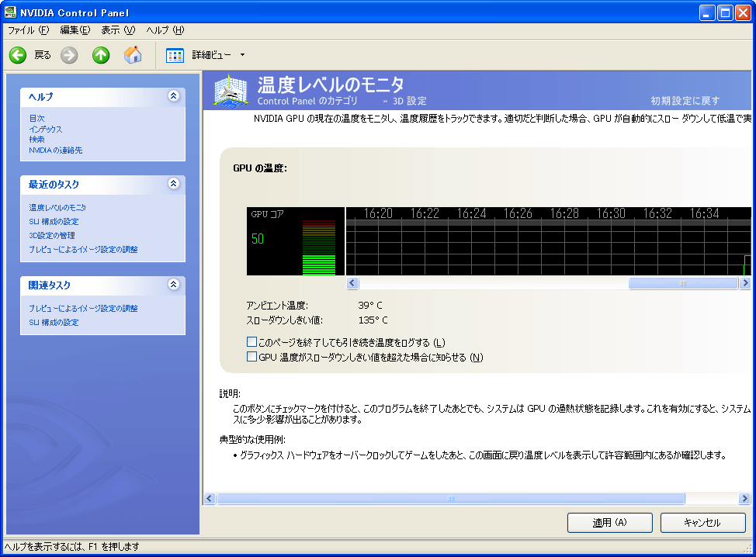Screen dimensions: 756x557
Task: Collapse the 関連タスク panel
Action: 174,285
